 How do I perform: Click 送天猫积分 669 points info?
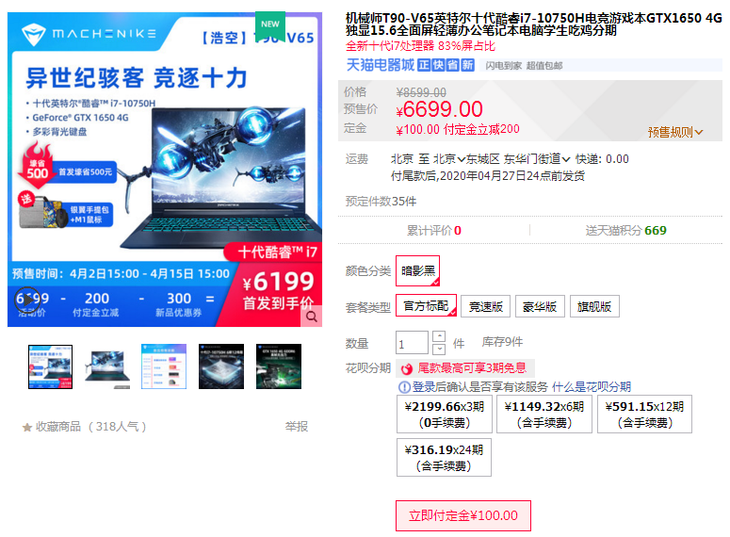[626, 231]
